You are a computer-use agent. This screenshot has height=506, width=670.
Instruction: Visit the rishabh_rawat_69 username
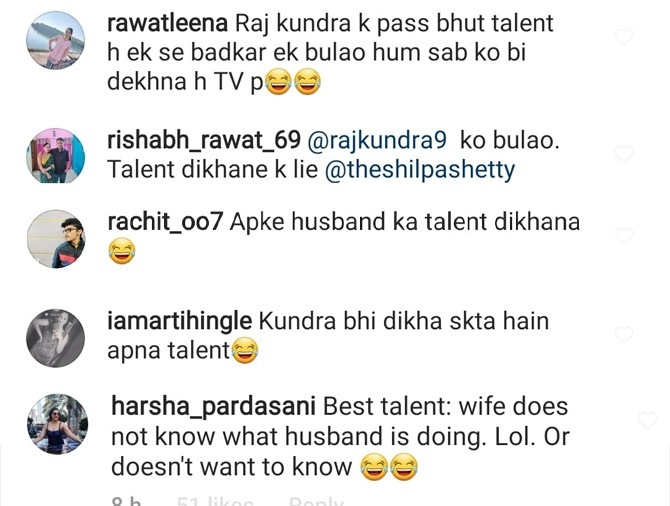[x=204, y=140]
